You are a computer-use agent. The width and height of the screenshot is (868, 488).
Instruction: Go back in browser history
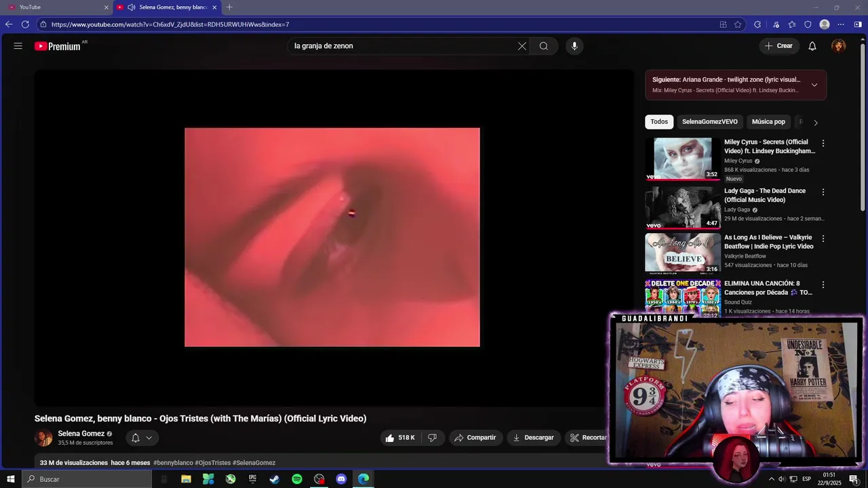pos(9,24)
